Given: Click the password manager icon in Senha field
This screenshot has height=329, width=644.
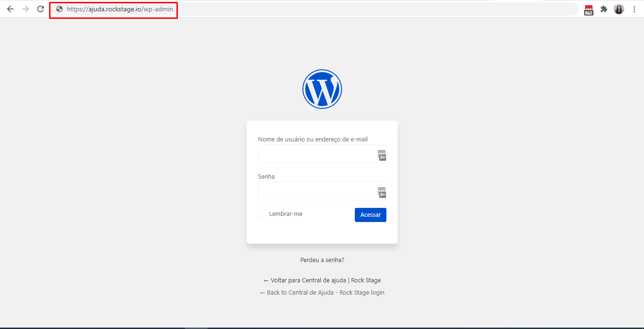Looking at the screenshot, I should pos(382,192).
